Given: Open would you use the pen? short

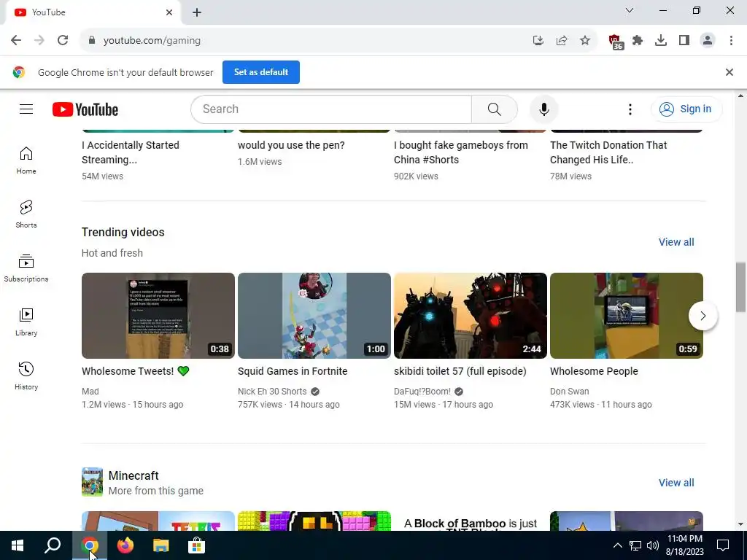Looking at the screenshot, I should 291,145.
